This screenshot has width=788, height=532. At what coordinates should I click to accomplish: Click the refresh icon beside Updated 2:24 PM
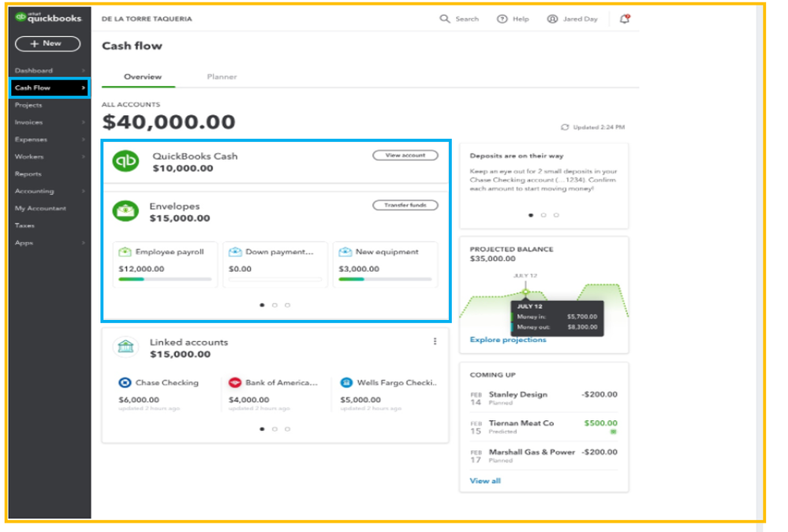[565, 127]
